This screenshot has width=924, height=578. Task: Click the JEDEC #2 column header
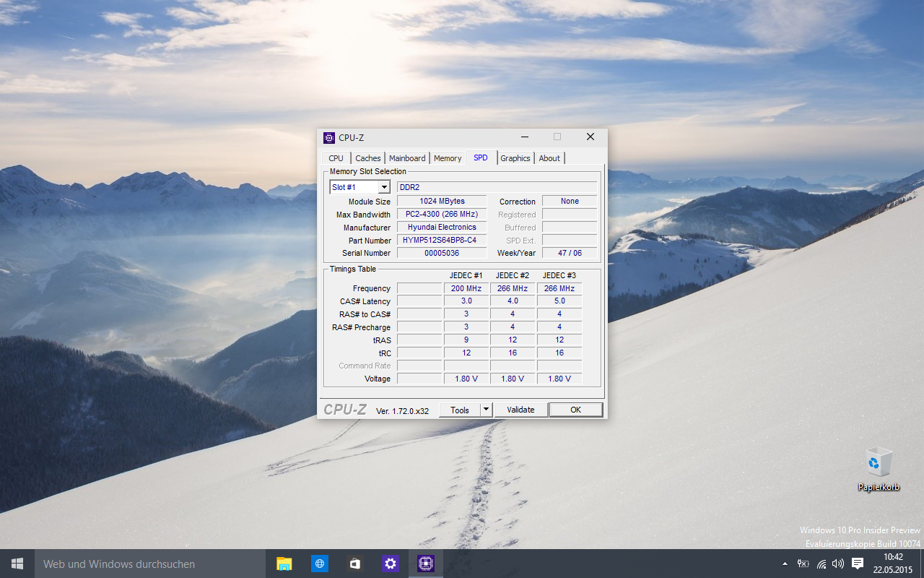pyautogui.click(x=513, y=275)
